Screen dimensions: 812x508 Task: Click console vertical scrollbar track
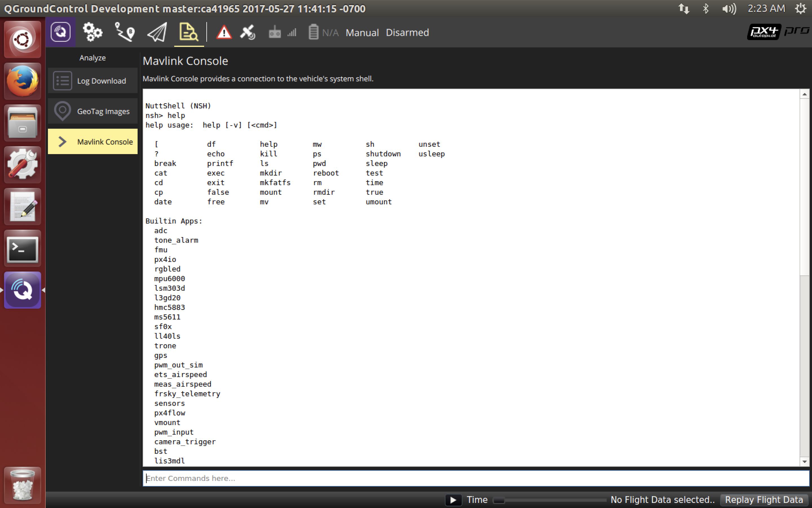tap(805, 366)
